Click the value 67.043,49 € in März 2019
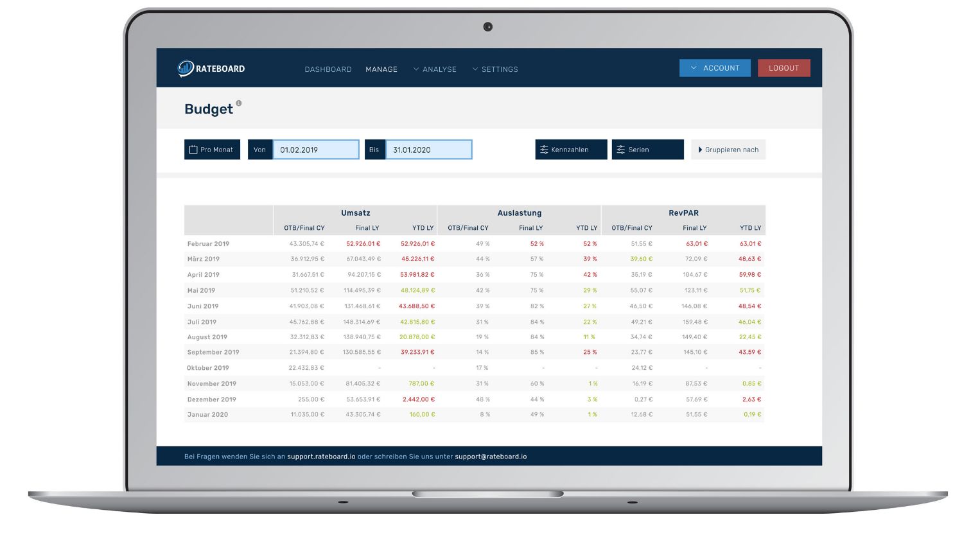This screenshot has height=551, width=980. pyautogui.click(x=363, y=259)
